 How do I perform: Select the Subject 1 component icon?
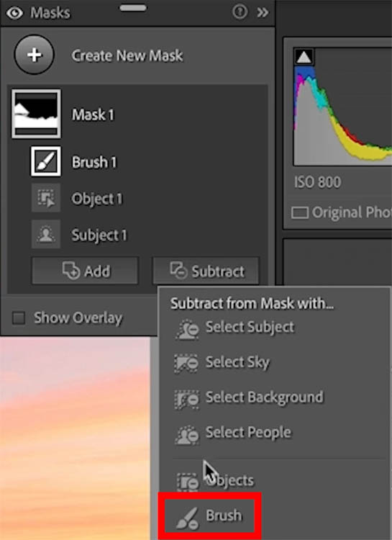point(46,235)
